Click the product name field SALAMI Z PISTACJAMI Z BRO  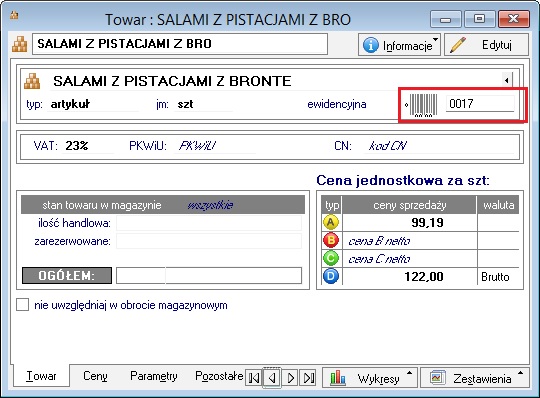[180, 44]
